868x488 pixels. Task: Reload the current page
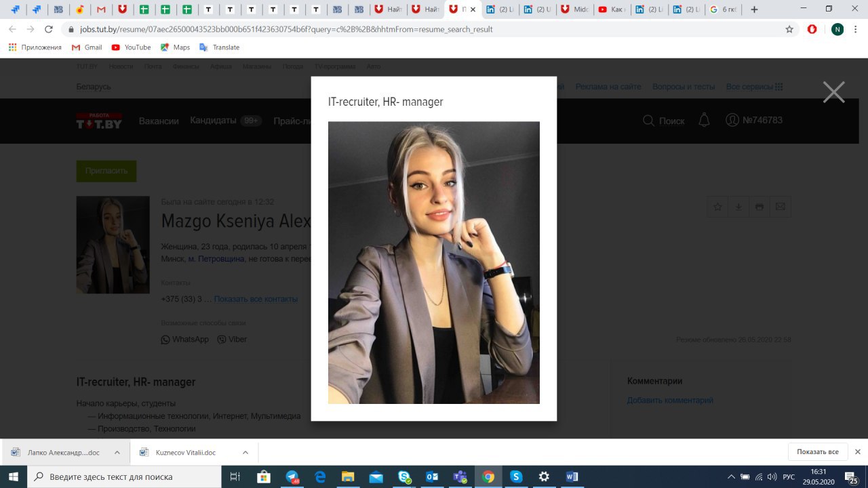click(48, 29)
